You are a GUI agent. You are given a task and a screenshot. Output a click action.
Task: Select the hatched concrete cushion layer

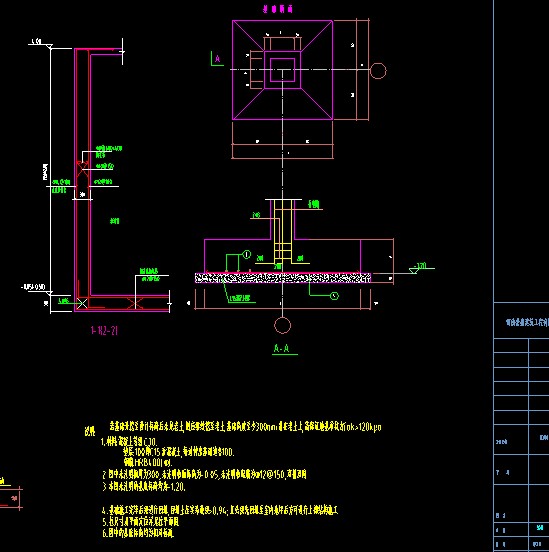point(283,278)
